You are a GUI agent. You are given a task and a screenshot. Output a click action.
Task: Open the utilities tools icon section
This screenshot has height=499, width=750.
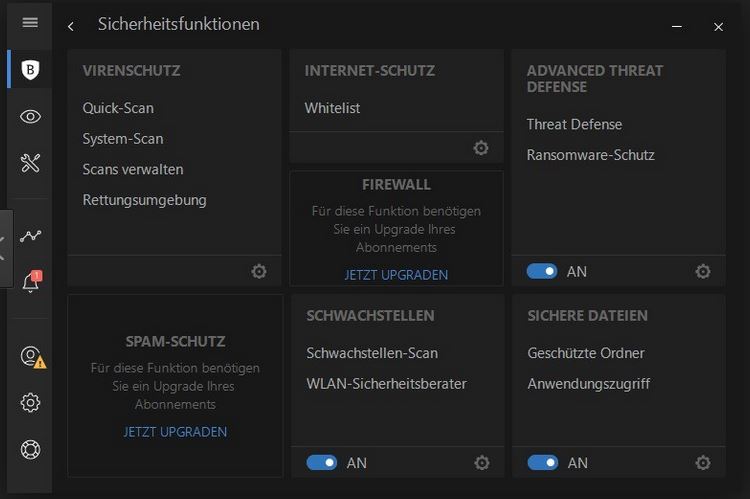click(30, 163)
